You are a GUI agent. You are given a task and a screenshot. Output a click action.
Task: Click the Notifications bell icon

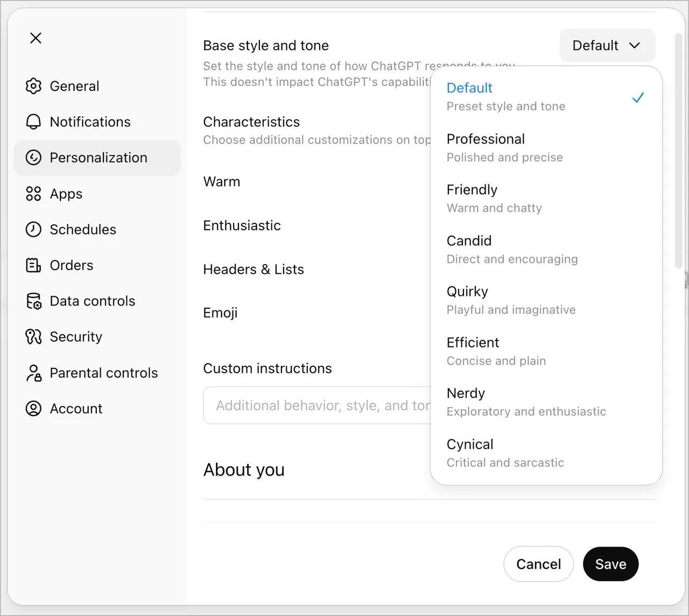point(33,122)
